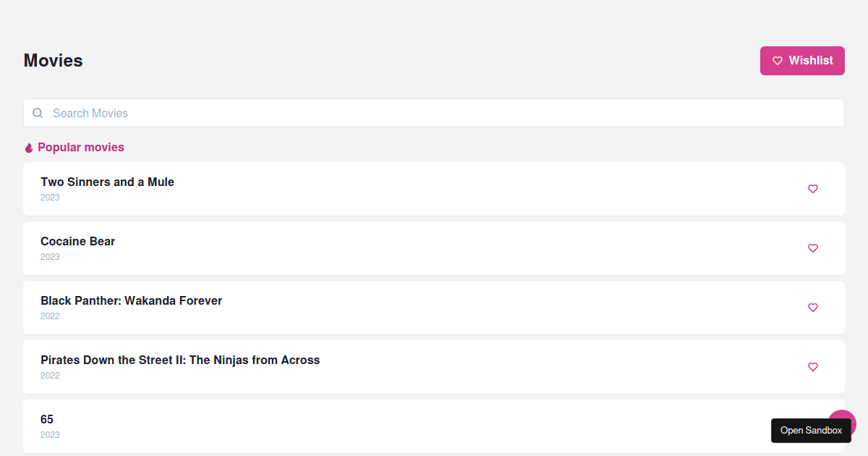868x456 pixels.
Task: Click the heart icon beside Two Sinners and a Mule
Action: coord(813,189)
